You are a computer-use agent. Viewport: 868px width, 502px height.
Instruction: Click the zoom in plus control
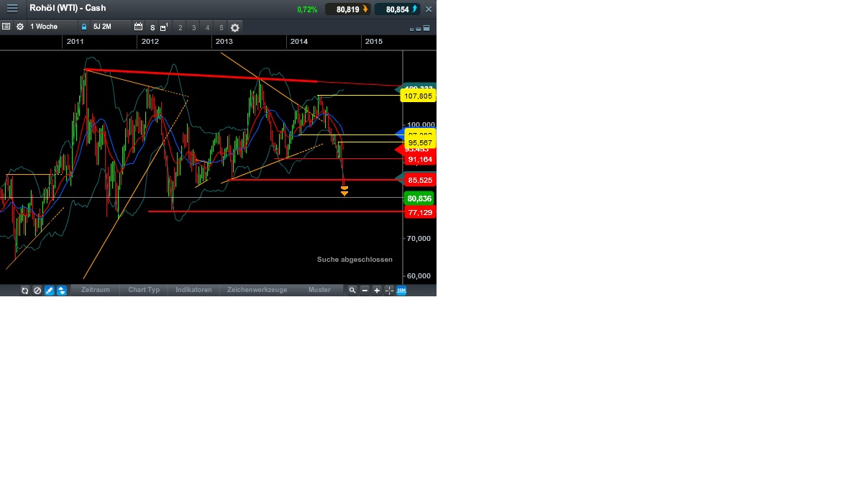click(x=376, y=291)
